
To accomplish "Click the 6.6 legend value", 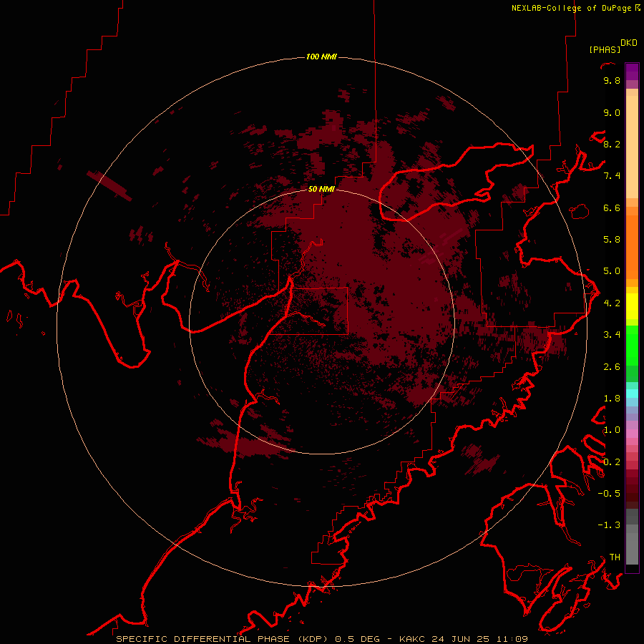I will point(612,208).
